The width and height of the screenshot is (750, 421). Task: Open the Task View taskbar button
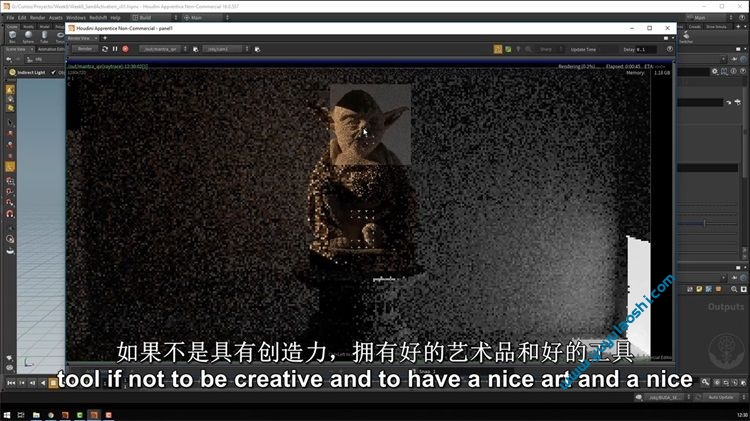pyautogui.click(x=21, y=415)
